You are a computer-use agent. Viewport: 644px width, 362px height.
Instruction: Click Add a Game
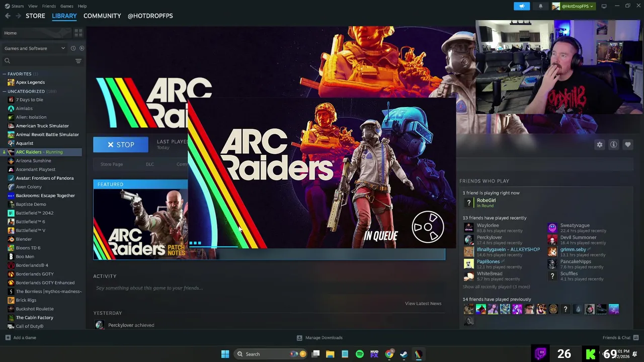20,338
